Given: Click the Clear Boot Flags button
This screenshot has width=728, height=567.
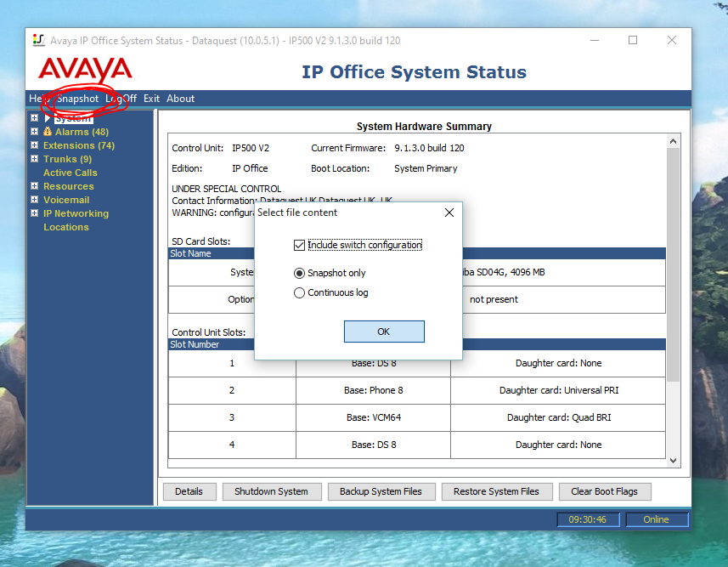Looking at the screenshot, I should (605, 491).
